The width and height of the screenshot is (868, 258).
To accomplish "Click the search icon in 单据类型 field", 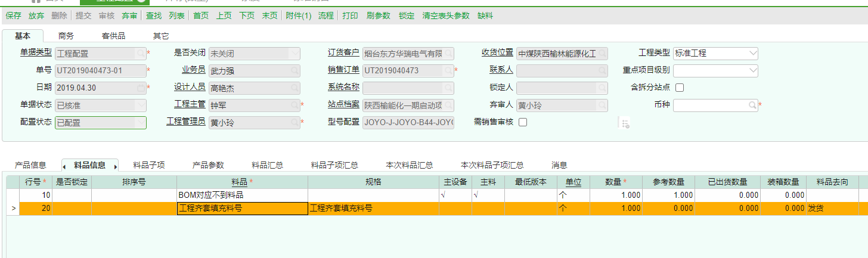I will 141,54.
